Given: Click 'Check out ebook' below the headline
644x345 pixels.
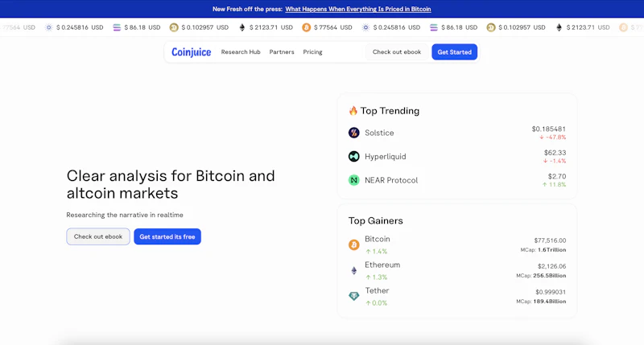Looking at the screenshot, I should pos(98,236).
